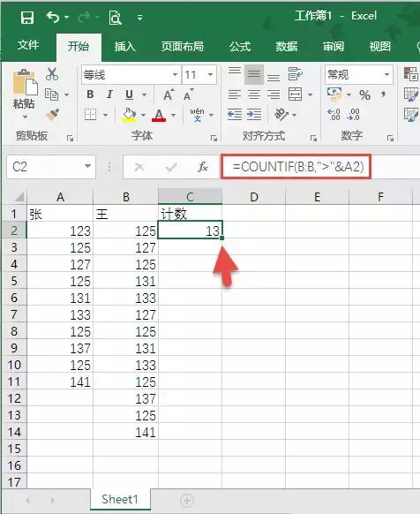Click the 粘贴 paste clipboard icon
This screenshot has height=514, width=420.
click(25, 82)
